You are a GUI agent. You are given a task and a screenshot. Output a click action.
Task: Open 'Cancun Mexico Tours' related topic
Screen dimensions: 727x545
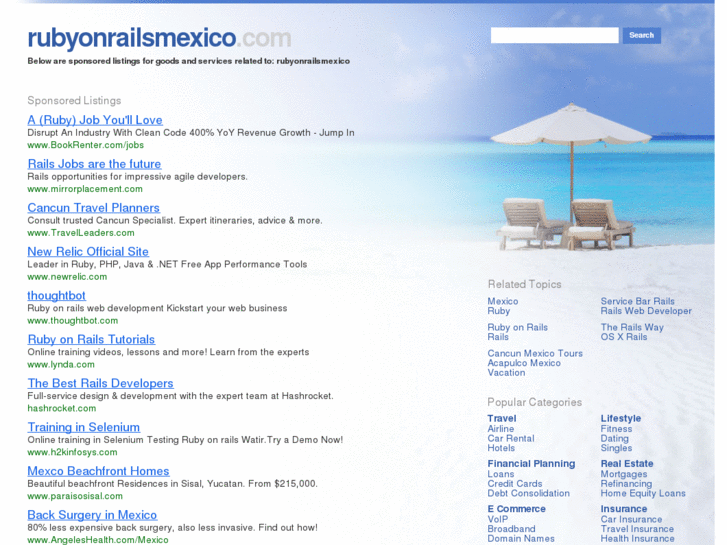[535, 353]
